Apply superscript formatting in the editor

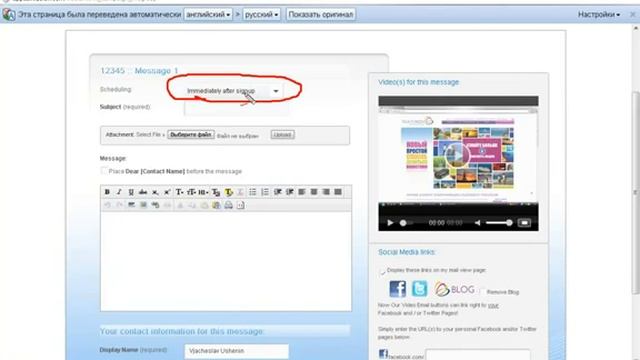coord(167,192)
